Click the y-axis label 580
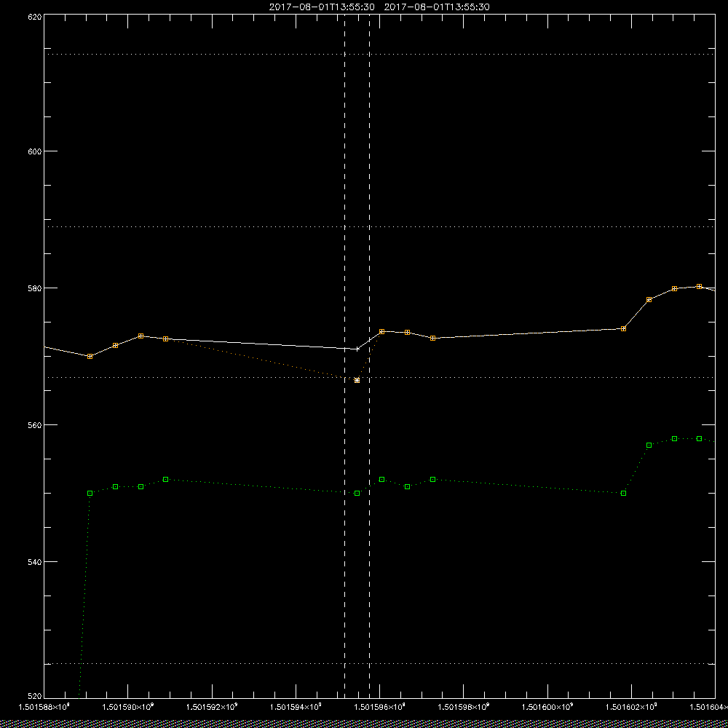The height and width of the screenshot is (728, 728). 35,288
